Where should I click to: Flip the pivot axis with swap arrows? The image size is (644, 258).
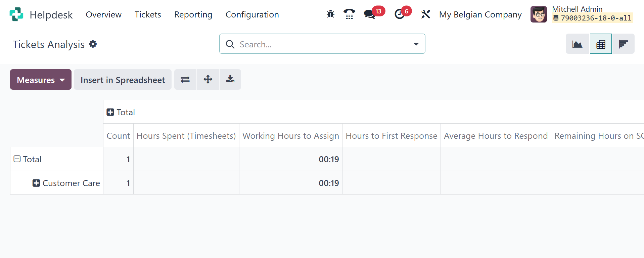185,80
